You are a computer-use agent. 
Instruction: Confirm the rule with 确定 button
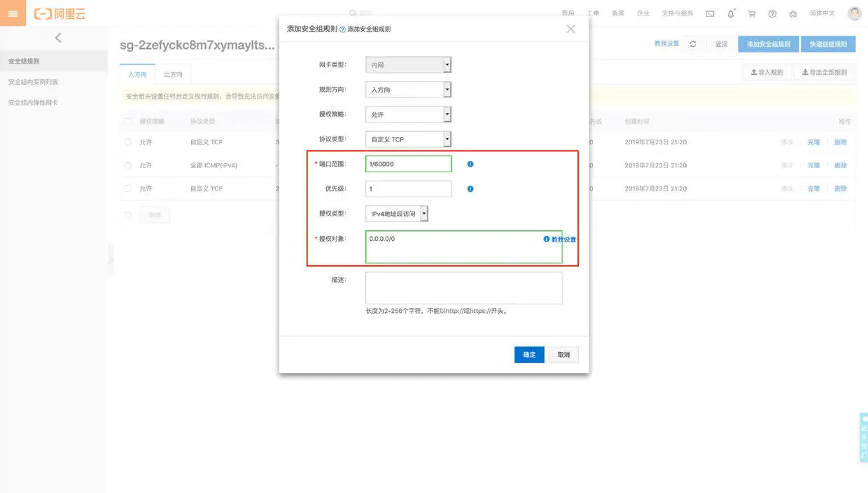[529, 354]
